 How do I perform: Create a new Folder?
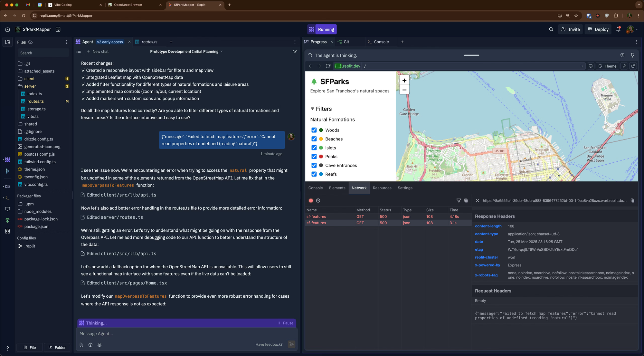tap(57, 348)
